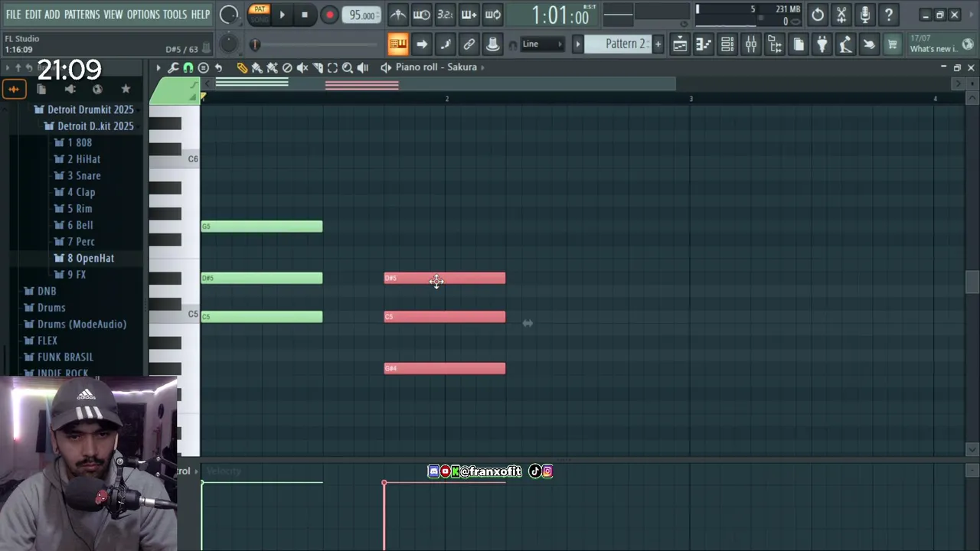Image resolution: width=980 pixels, height=551 pixels.
Task: Toggle overdub blend recording
Action: (x=469, y=15)
